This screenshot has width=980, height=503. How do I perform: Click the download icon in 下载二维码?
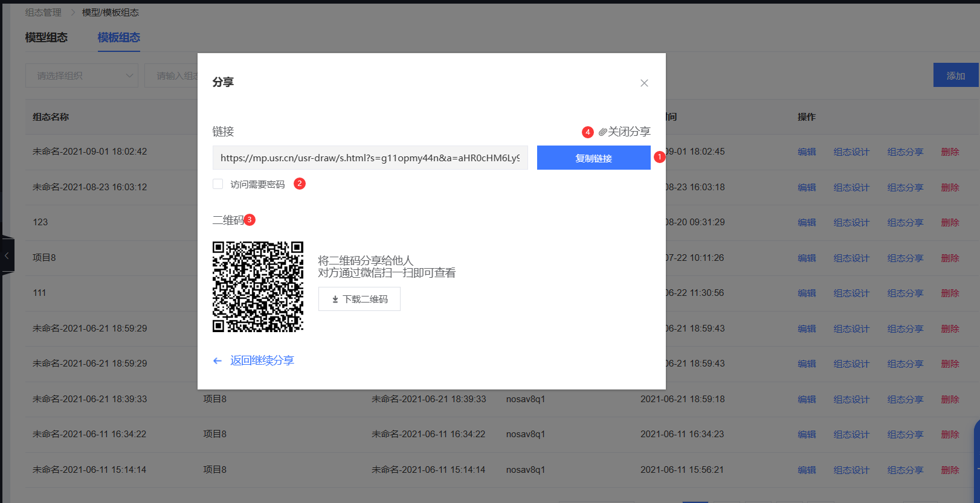point(335,300)
